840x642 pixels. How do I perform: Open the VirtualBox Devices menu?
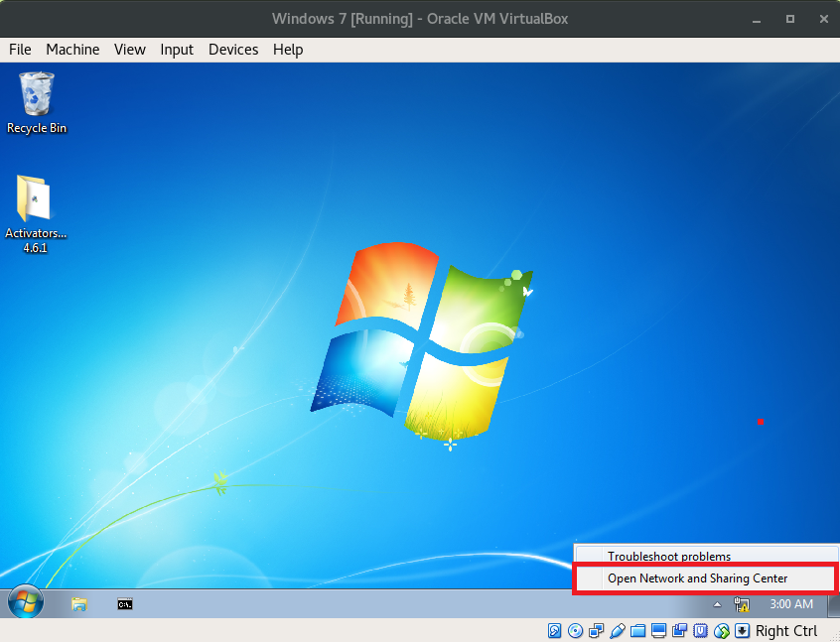(233, 50)
